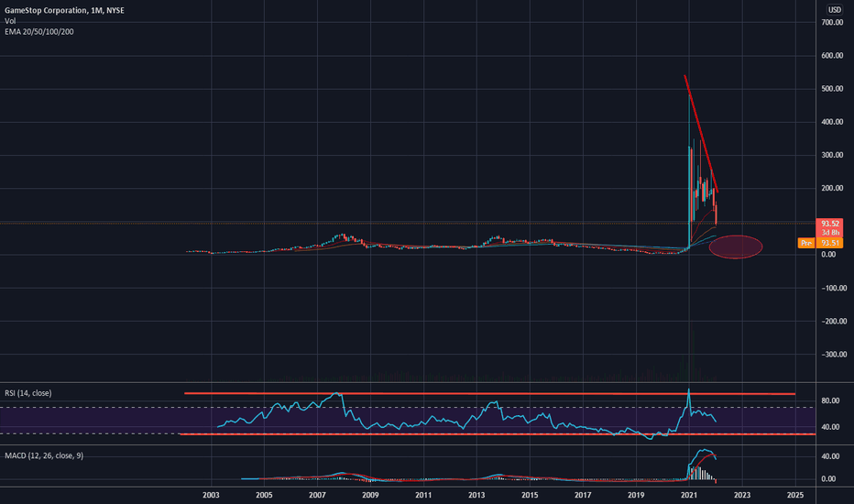
Task: Select the red ellipse drawing on the chart
Action: pyautogui.click(x=736, y=247)
